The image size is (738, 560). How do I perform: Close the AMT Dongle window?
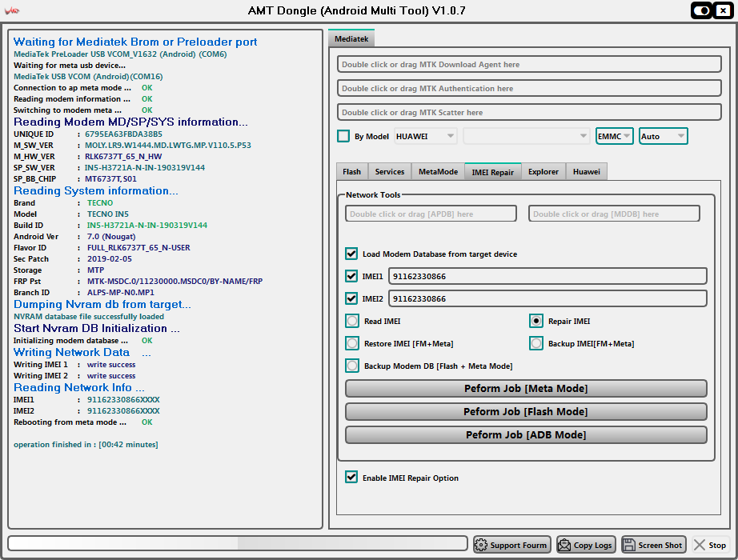pos(724,10)
